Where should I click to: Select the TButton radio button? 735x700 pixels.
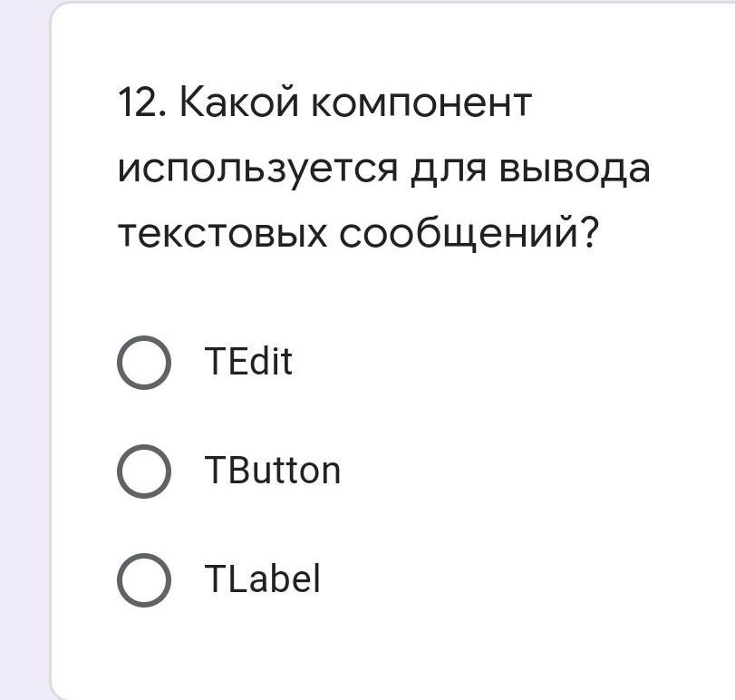click(144, 472)
